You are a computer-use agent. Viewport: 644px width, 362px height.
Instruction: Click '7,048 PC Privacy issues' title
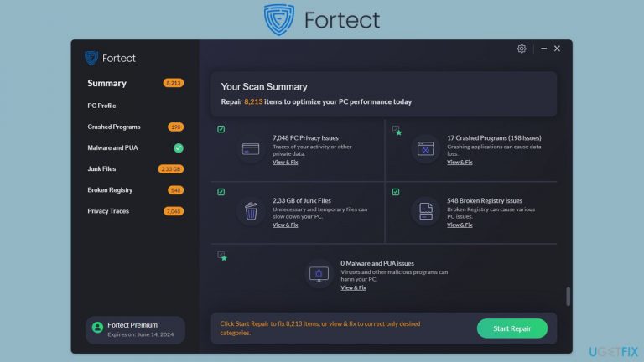point(305,138)
